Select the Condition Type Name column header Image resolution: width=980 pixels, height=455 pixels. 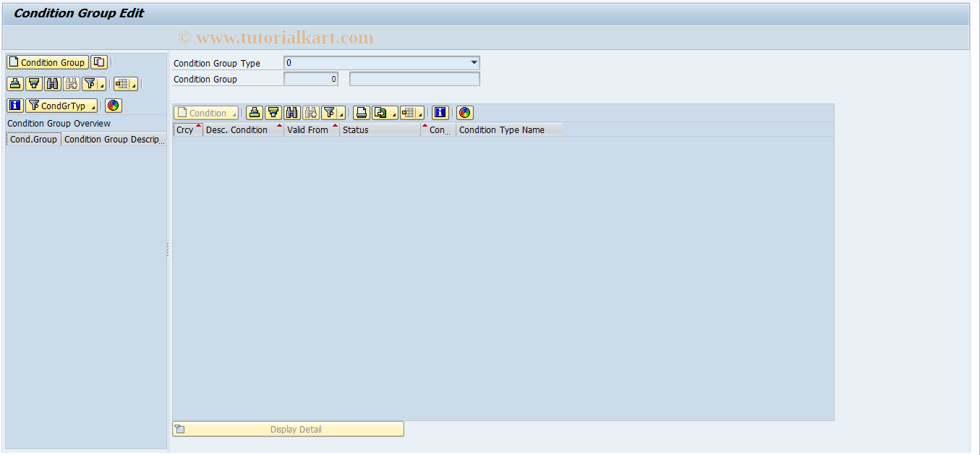[x=510, y=130]
